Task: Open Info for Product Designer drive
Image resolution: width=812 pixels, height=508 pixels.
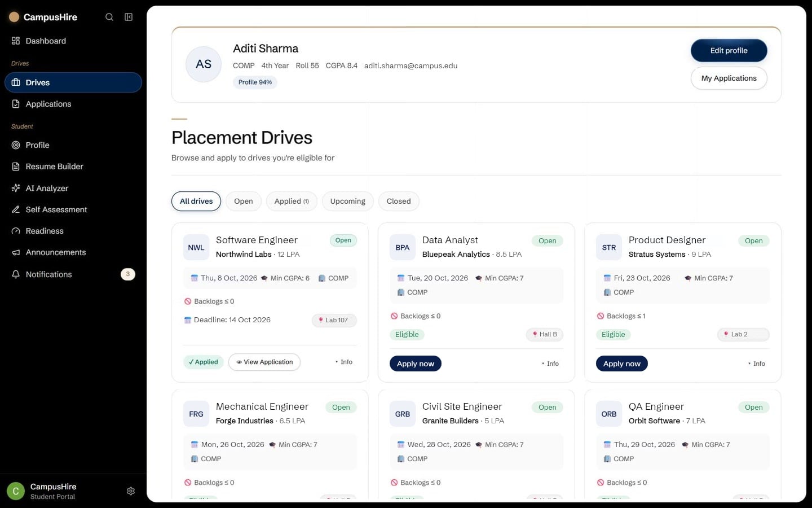Action: click(x=756, y=364)
